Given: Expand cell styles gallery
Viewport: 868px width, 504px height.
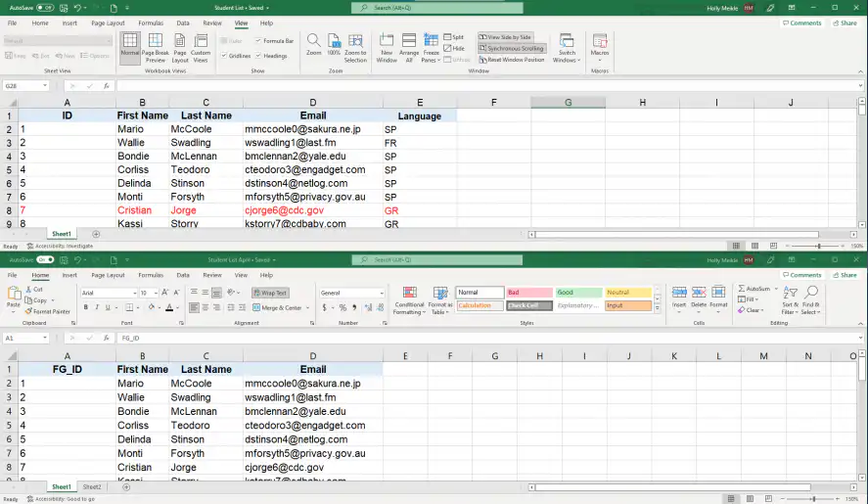Looking at the screenshot, I should (657, 308).
